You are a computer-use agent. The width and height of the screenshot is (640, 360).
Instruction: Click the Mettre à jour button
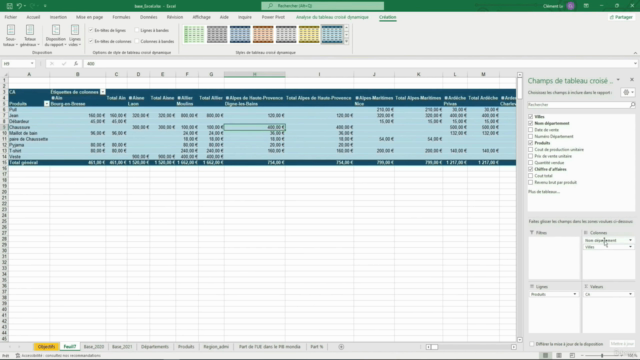622,344
